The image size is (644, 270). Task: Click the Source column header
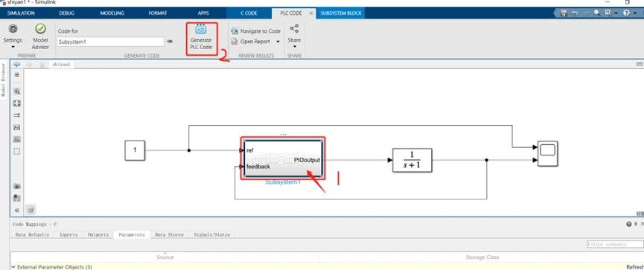click(165, 257)
